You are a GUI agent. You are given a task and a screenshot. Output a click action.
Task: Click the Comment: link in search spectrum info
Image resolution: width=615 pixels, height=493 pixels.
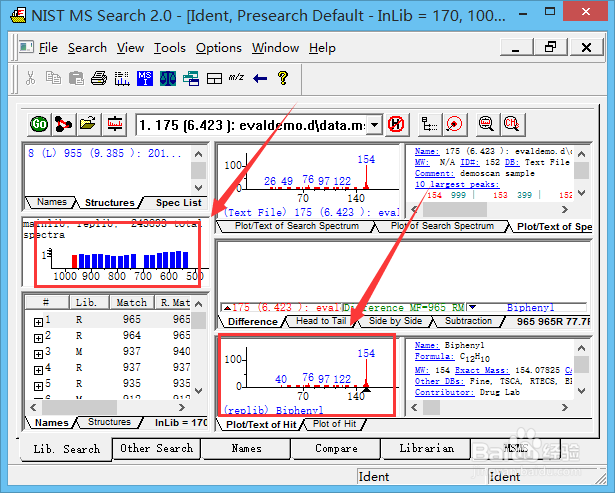click(435, 173)
